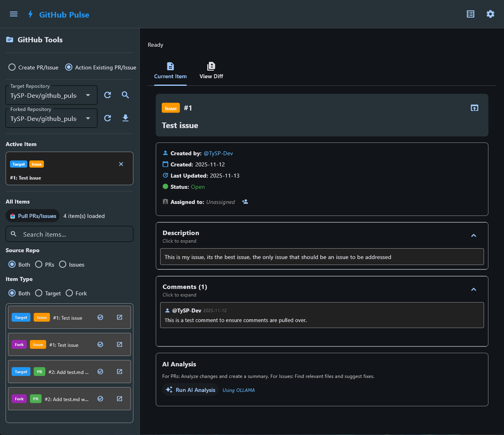
Task: Switch to the View Diff tab
Action: tap(211, 71)
